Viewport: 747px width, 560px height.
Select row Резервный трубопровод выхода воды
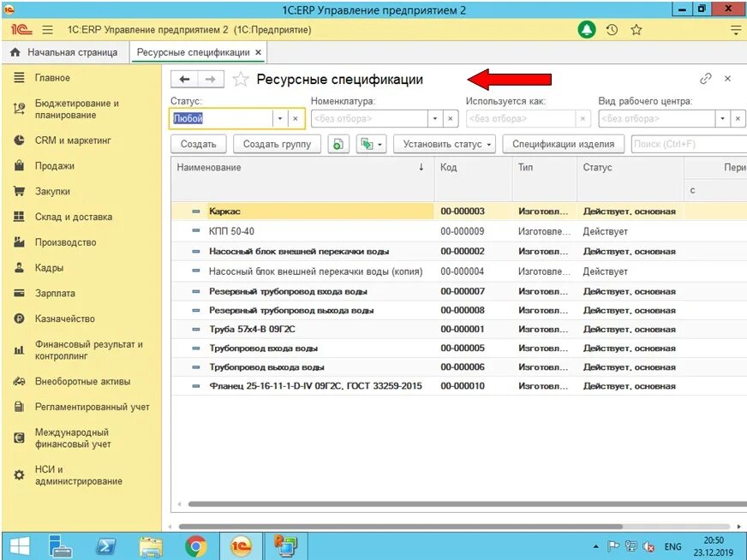(459, 311)
